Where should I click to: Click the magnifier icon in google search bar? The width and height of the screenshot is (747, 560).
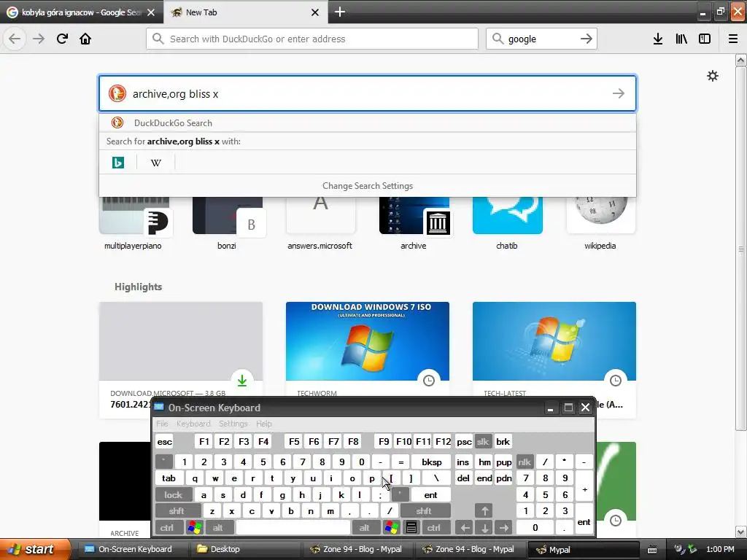tap(498, 39)
